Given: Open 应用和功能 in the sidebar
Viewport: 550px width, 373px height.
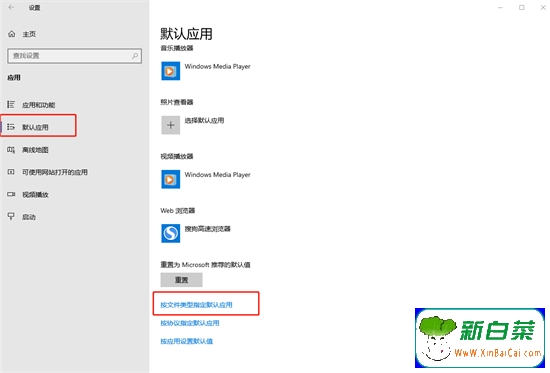Looking at the screenshot, I should 39,105.
